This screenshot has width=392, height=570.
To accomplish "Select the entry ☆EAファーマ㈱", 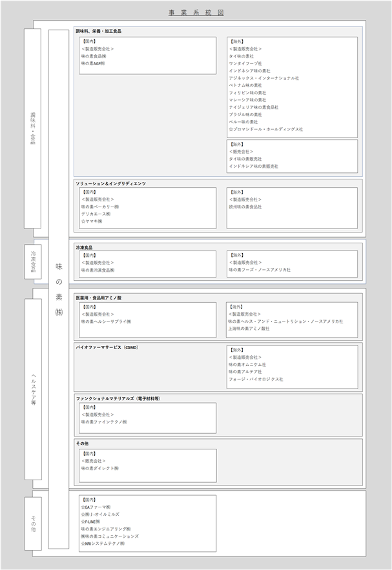I will tap(96, 507).
